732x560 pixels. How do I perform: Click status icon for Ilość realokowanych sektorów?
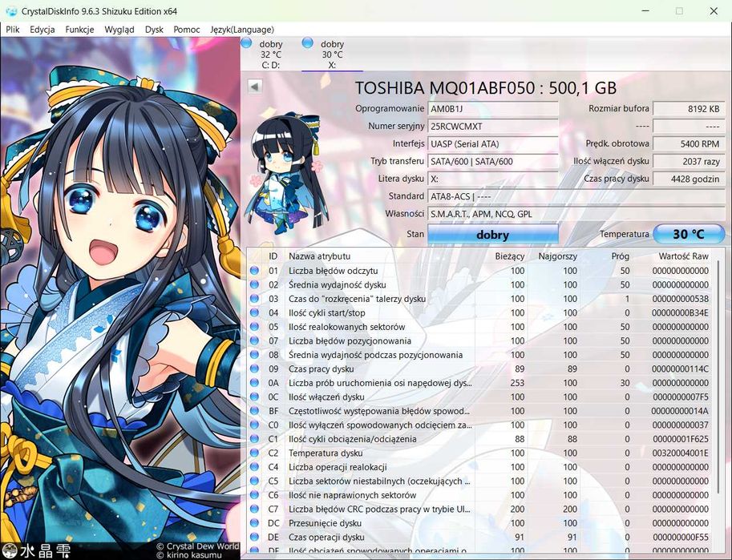(254, 326)
